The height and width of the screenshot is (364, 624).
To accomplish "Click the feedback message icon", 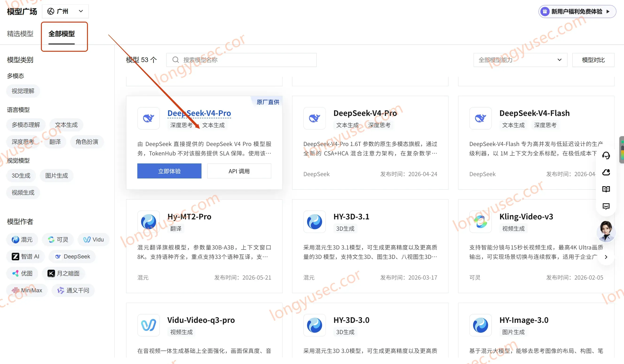I will tap(606, 206).
